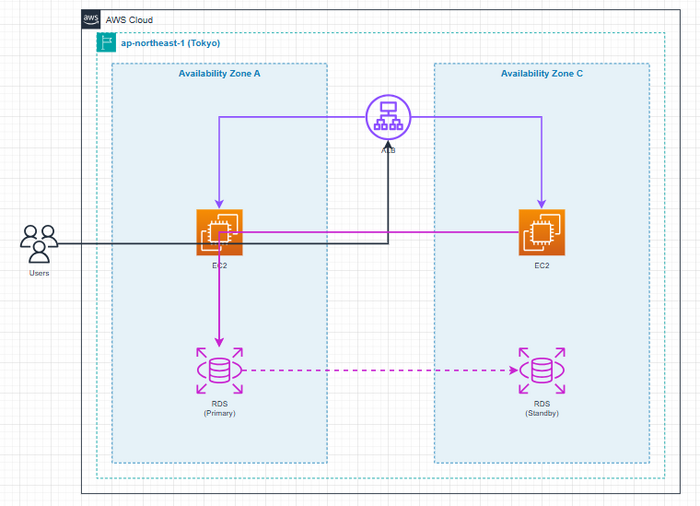Select the "RDS (Standby)" text label
The height and width of the screenshot is (506, 700).
(x=541, y=407)
